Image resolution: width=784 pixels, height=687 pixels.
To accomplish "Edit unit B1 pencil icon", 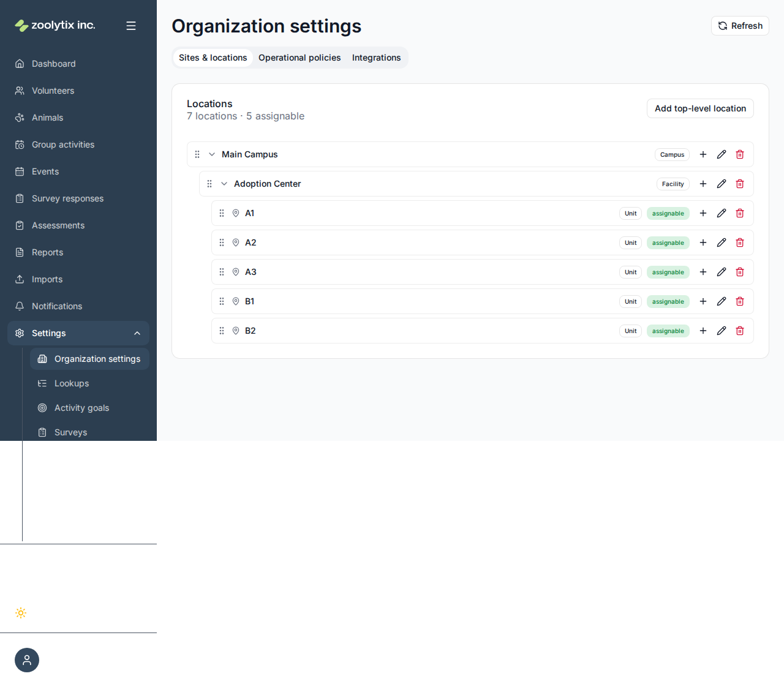I will point(722,301).
